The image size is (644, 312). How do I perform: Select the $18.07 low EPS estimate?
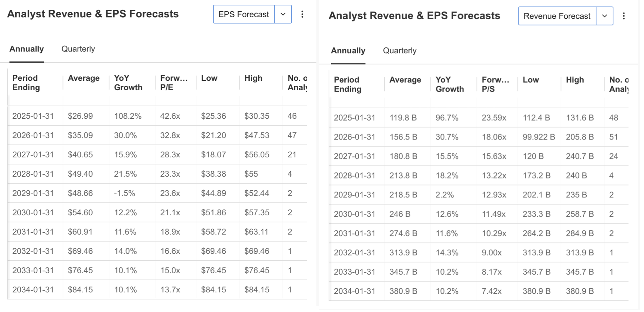coord(213,155)
